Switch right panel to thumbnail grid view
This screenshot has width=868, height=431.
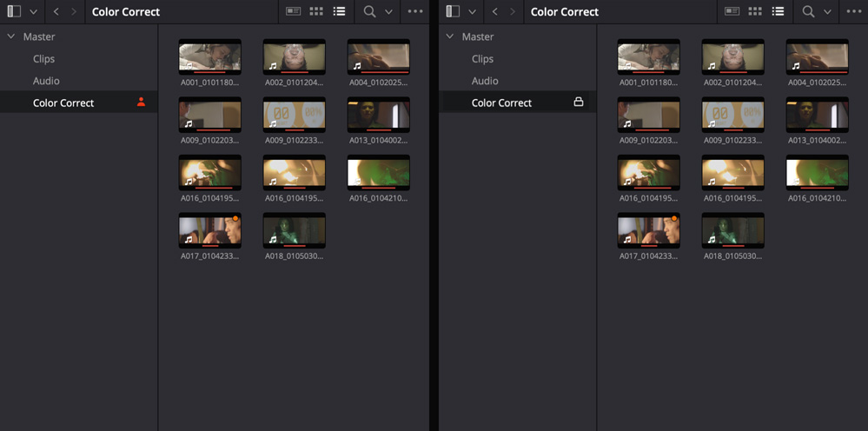(755, 11)
